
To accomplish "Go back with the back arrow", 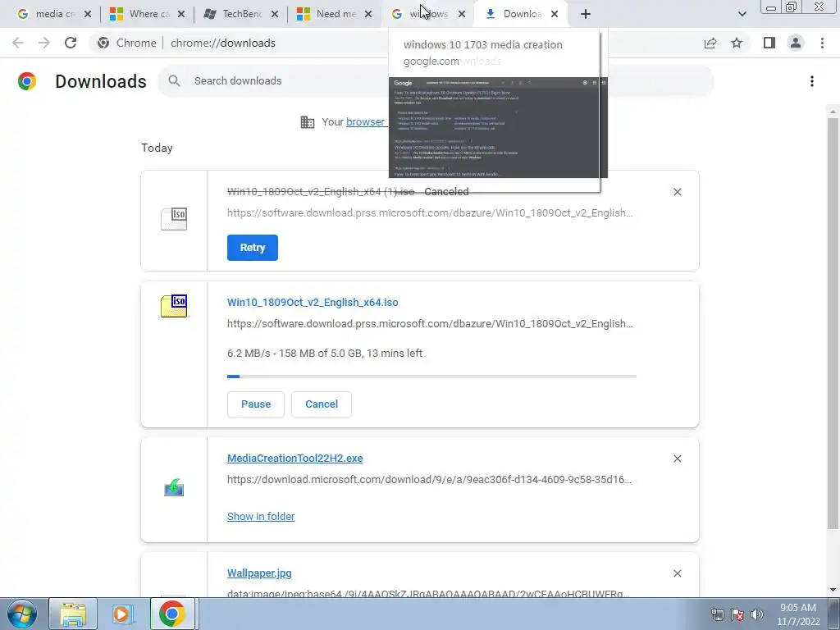I will click(18, 43).
